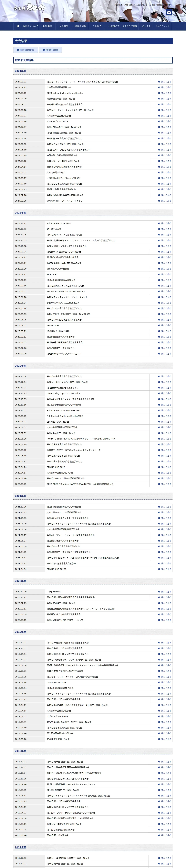Click 詳しく見る for Dragon king cup × KIZUNA vol.3
The image size is (186, 868).
[165, 393]
